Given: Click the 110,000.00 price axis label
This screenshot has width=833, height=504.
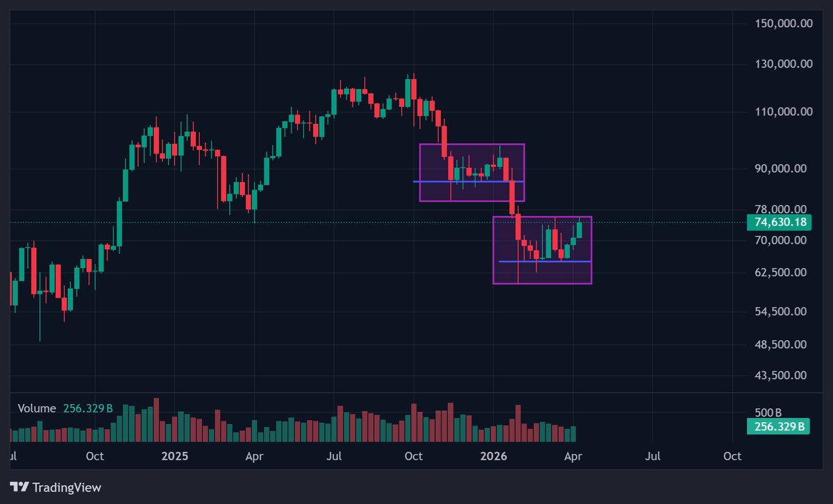Looking at the screenshot, I should pos(784,111).
